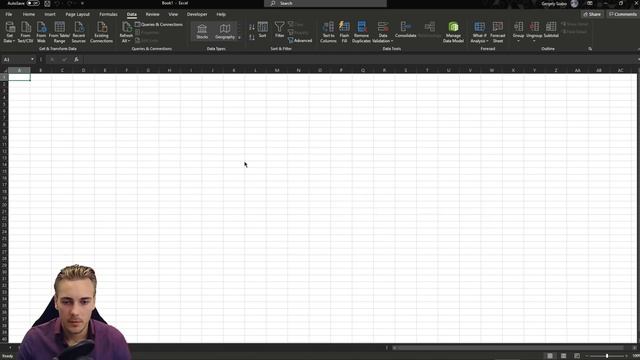Toggle the Filter funnel
Screen dimensions: 640x360
click(279, 30)
